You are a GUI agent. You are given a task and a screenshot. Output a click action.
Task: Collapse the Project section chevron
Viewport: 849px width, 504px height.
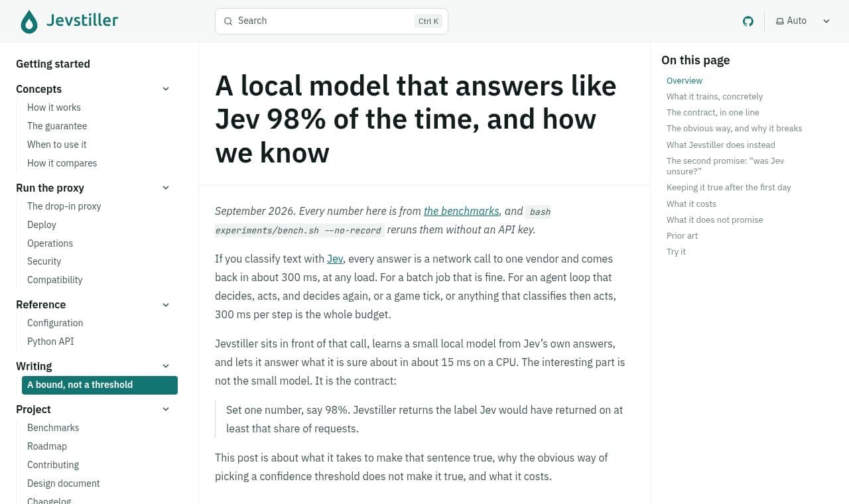[x=166, y=409]
